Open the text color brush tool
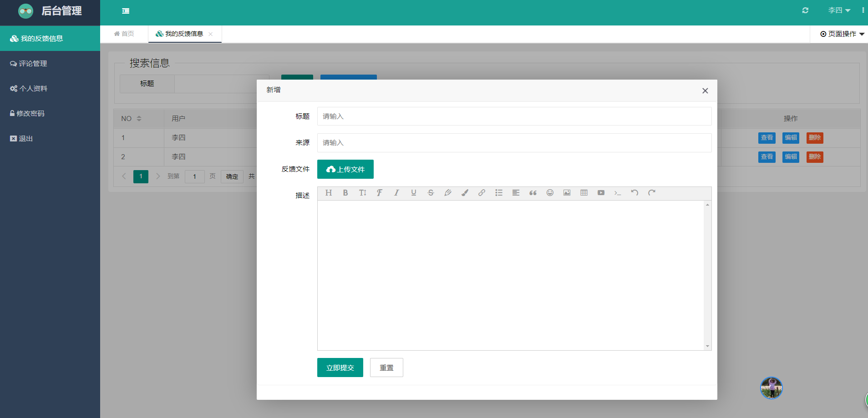 tap(465, 193)
